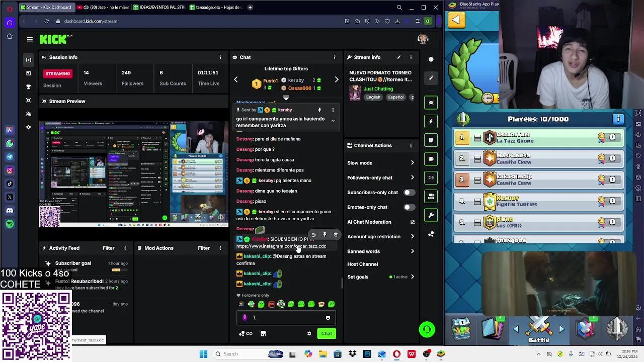This screenshot has height=362, width=644.
Task: Open the shop icon below chat input
Action: [263, 334]
